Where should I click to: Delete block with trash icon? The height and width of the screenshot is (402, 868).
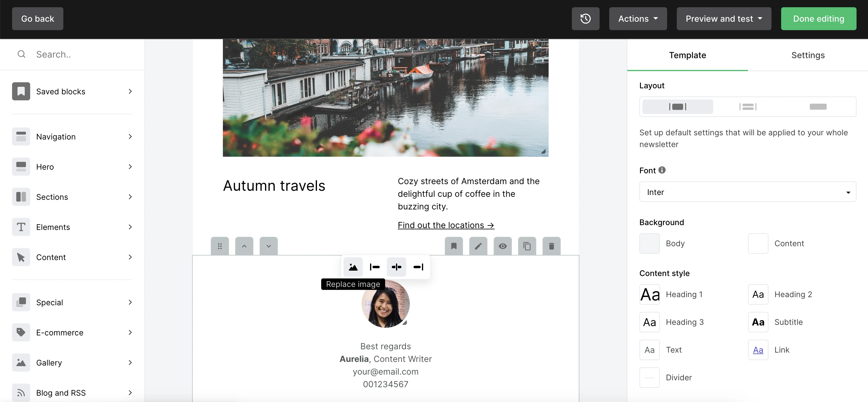coord(551,246)
